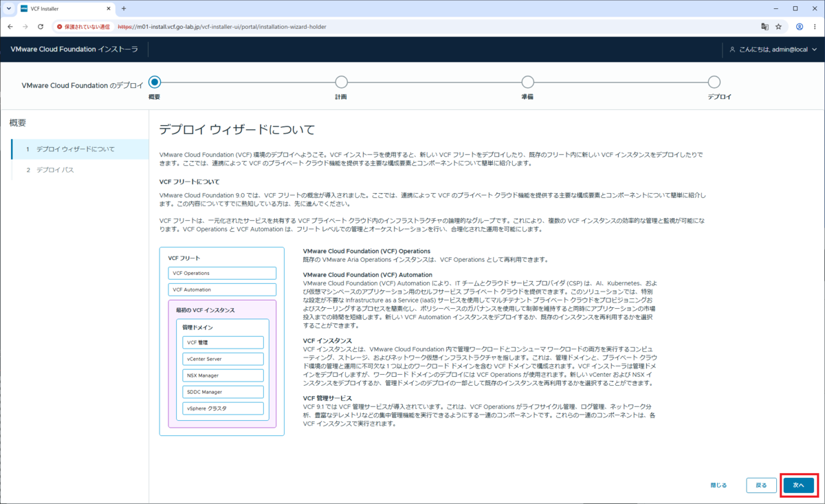Click the user avatar icon in header
The image size is (825, 504).
pos(733,50)
